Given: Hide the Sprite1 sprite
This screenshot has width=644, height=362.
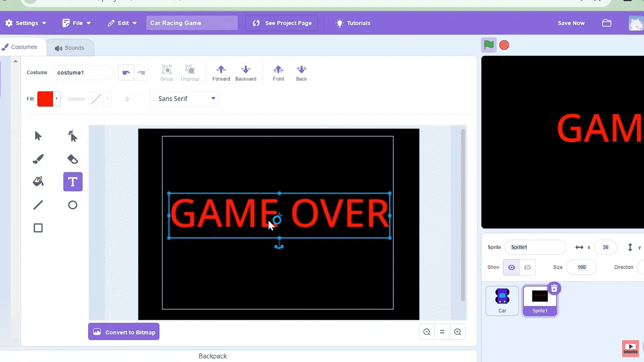Looking at the screenshot, I should coord(527,267).
